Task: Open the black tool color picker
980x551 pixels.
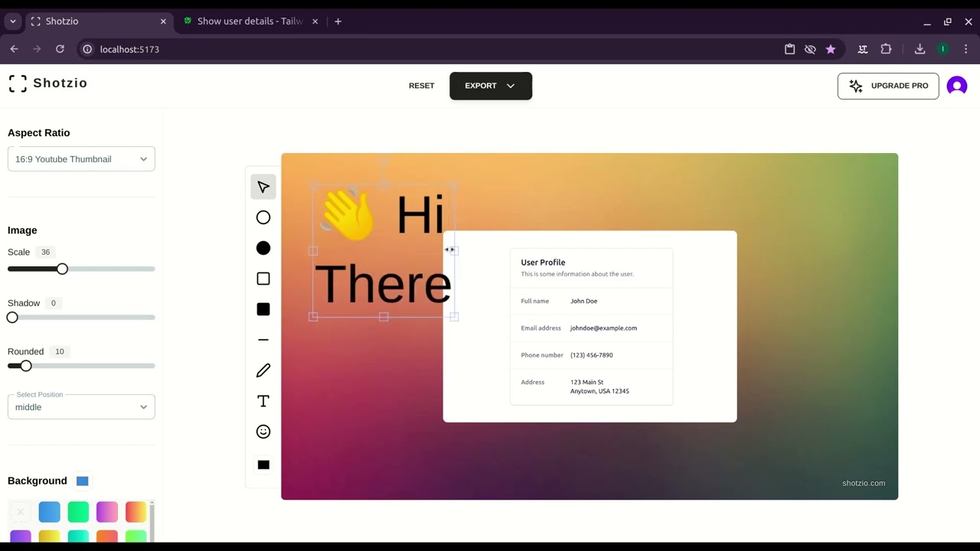Action: point(263,465)
